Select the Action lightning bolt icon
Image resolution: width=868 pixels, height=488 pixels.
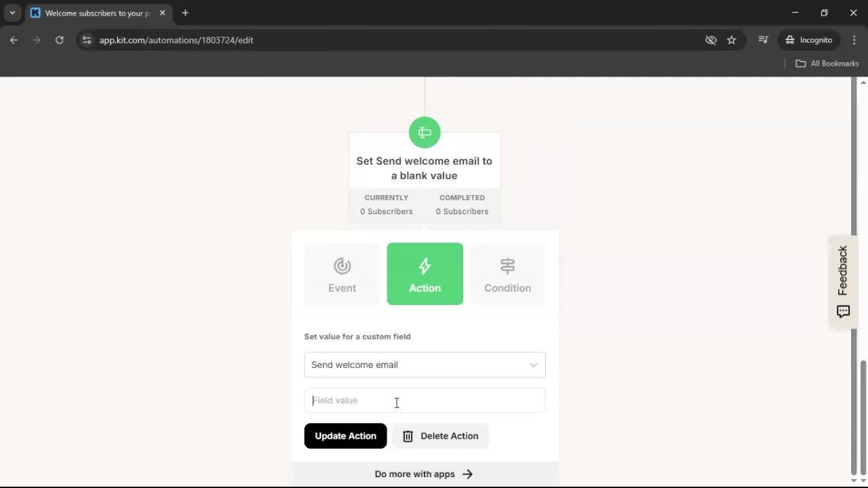425,266
